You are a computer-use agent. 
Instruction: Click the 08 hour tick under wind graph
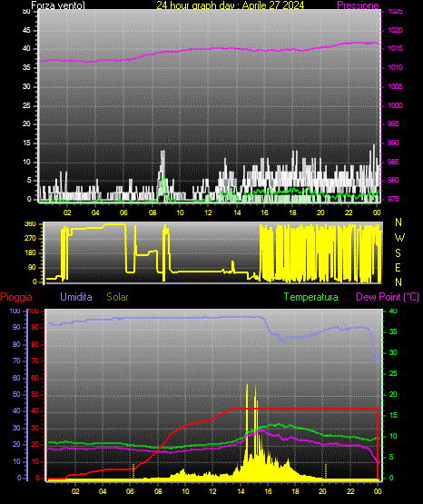coord(152,212)
